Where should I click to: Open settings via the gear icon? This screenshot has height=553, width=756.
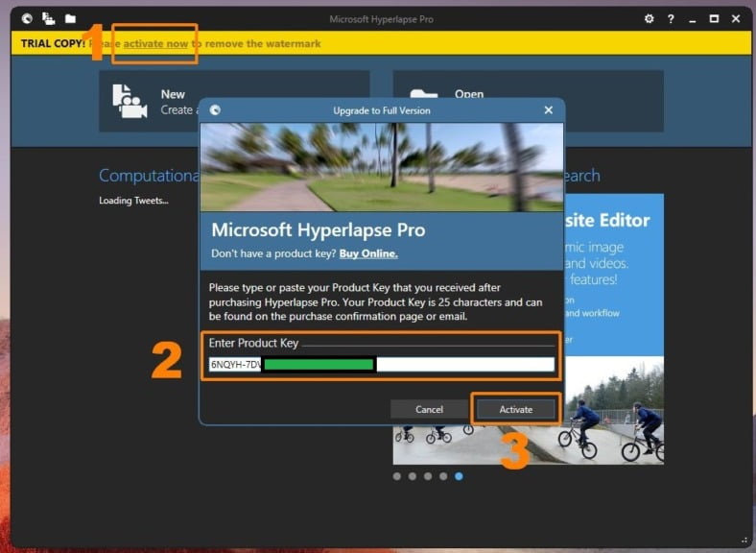click(x=649, y=18)
